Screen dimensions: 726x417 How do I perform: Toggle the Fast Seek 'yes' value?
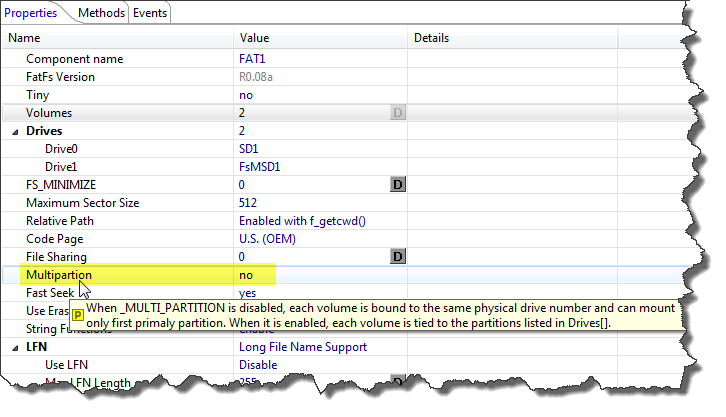point(247,293)
